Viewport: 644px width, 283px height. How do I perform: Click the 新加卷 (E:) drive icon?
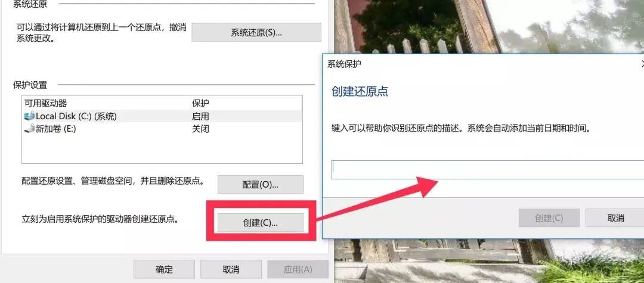click(x=29, y=129)
